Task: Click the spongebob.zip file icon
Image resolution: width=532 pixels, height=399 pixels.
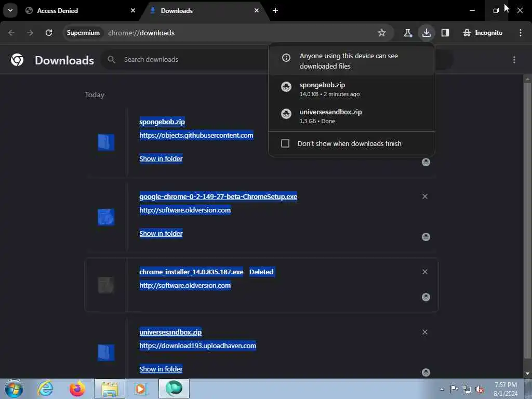Action: (x=106, y=142)
